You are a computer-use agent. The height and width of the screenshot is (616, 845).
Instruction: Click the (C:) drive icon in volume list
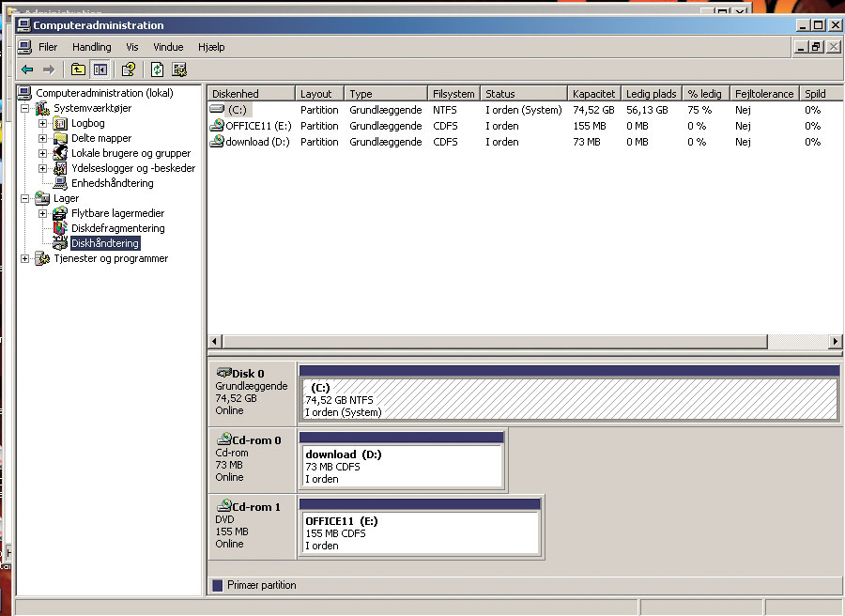pyautogui.click(x=217, y=110)
